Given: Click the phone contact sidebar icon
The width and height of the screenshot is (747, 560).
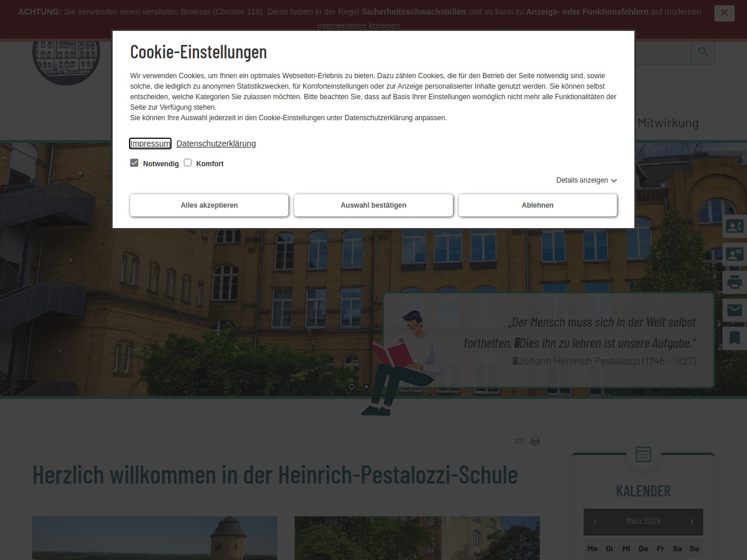Looking at the screenshot, I should point(734,226).
